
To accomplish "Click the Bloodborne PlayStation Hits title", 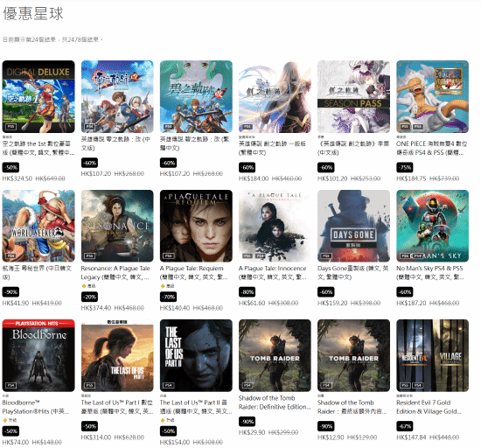I will tap(36, 407).
